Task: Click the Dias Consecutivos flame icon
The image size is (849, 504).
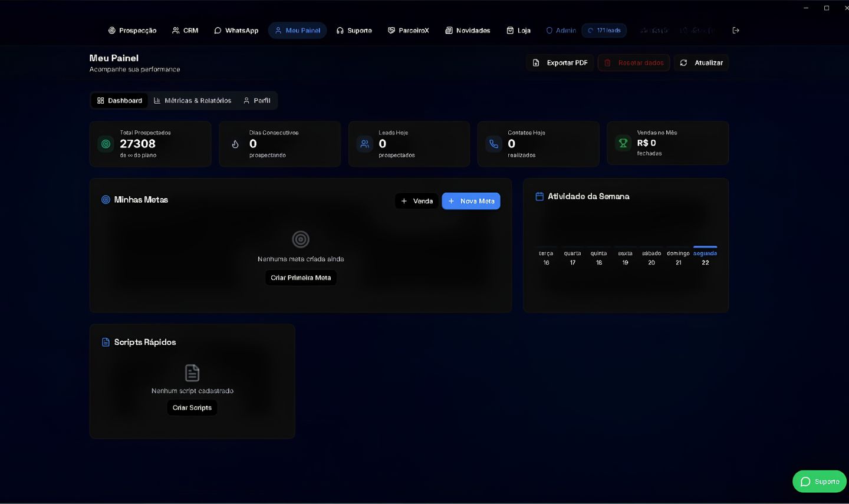Action: [x=235, y=144]
